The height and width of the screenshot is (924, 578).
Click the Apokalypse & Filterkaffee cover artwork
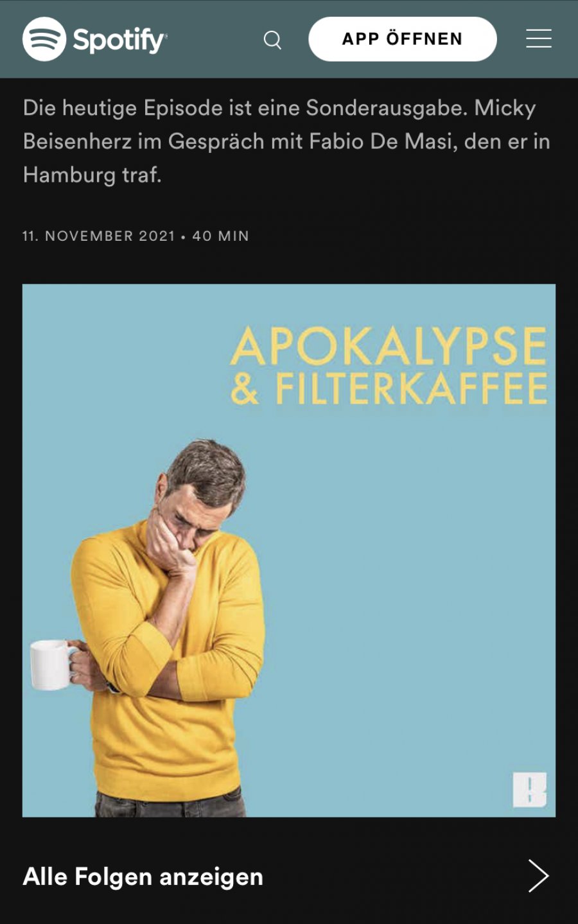(289, 550)
